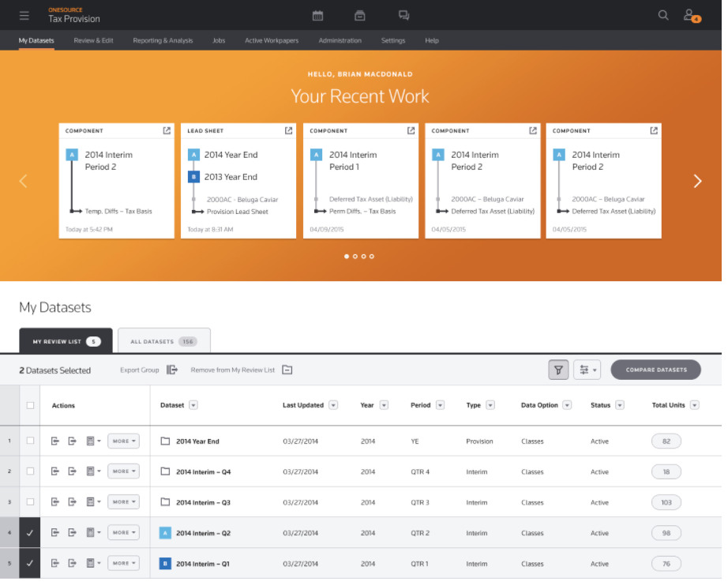Check the checkbox for 2014 Interim – Q4
728x582 pixels.
[30, 471]
